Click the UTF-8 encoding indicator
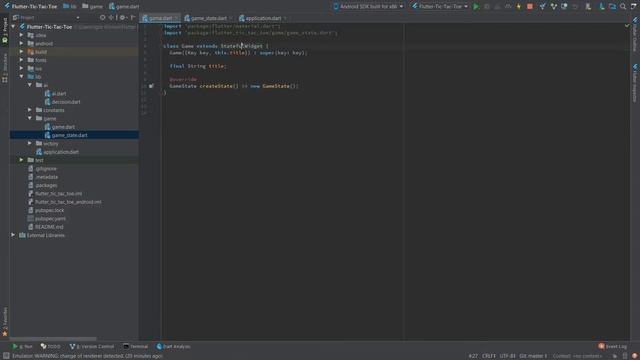The image size is (640, 360). point(507,356)
